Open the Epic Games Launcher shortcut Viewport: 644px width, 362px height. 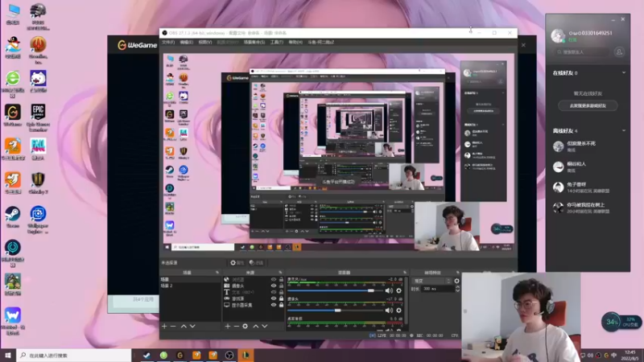click(x=38, y=117)
